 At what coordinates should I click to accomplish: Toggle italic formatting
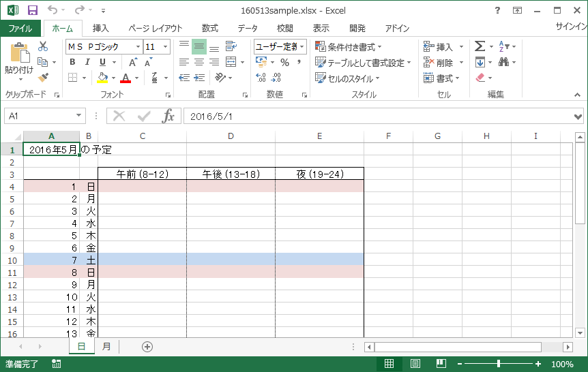click(87, 62)
